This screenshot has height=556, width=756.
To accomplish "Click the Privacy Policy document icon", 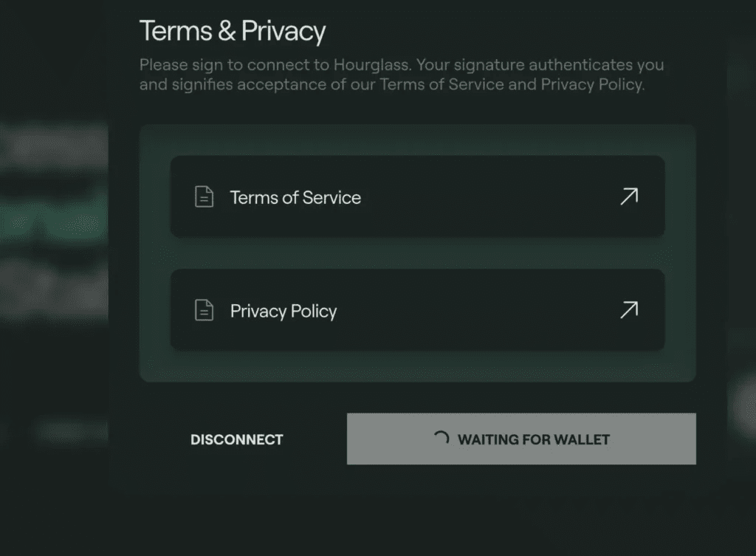I will tap(204, 310).
